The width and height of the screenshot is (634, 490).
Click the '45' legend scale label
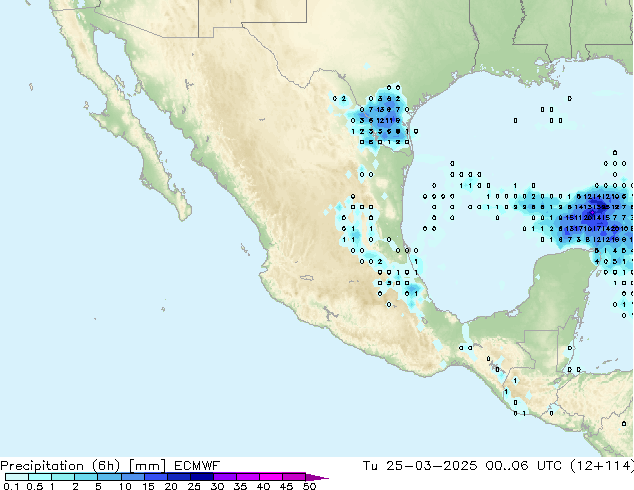[286, 486]
